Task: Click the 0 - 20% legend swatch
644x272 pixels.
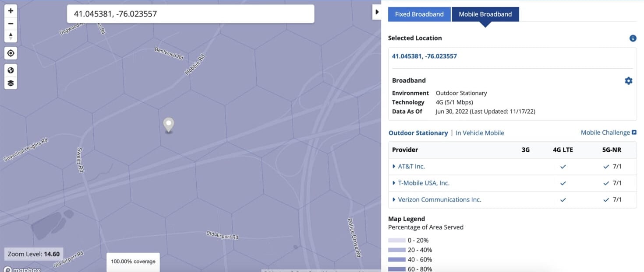Action: click(396, 241)
